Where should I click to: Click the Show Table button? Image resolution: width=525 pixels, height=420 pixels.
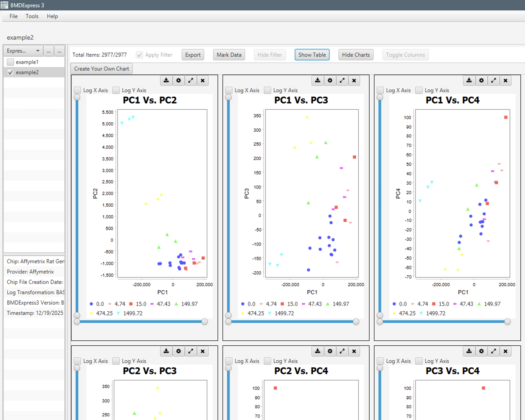click(312, 55)
